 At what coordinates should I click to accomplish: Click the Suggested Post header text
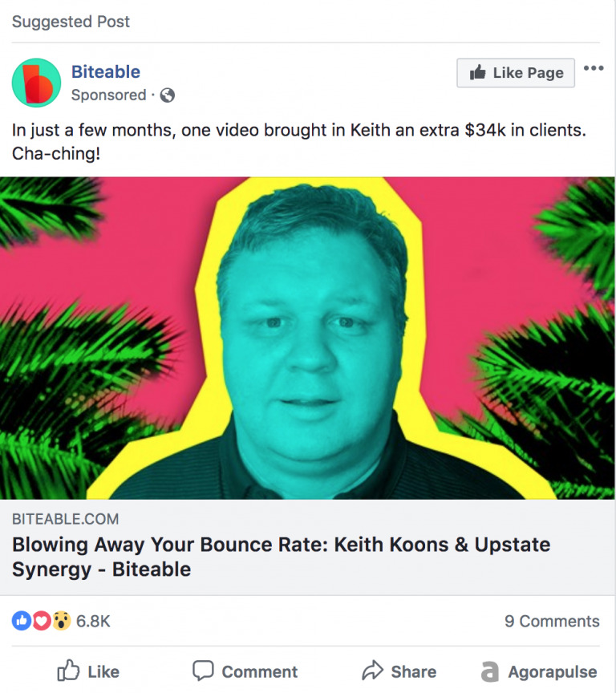tap(71, 22)
